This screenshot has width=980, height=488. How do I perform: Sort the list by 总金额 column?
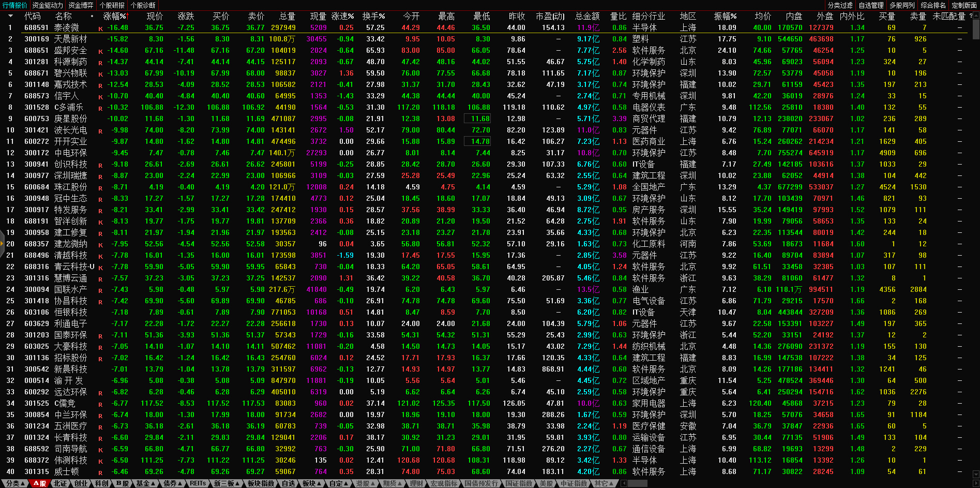click(587, 16)
